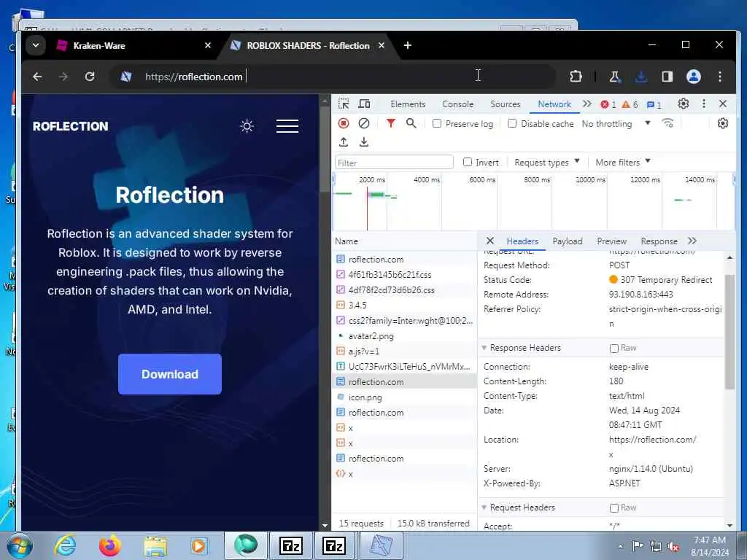Close the ROBLOX SHADERS tab
The height and width of the screenshot is (560, 747).
[382, 45]
